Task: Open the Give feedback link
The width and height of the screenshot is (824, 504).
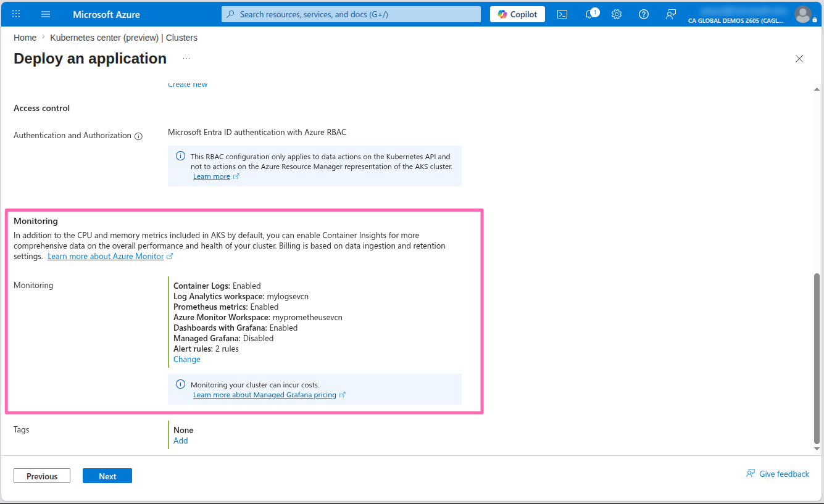Action: [778, 474]
